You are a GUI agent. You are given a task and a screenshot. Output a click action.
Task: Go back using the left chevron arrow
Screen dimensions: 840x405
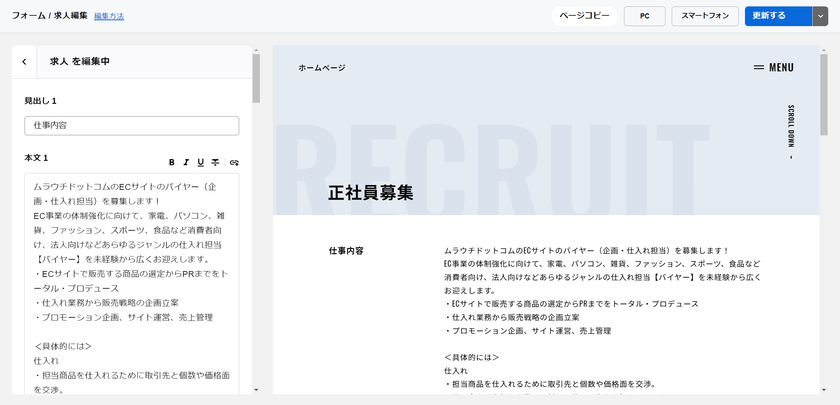click(24, 62)
